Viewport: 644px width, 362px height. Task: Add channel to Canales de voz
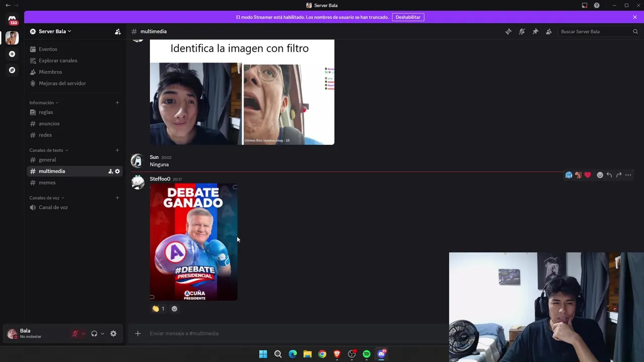pyautogui.click(x=117, y=198)
